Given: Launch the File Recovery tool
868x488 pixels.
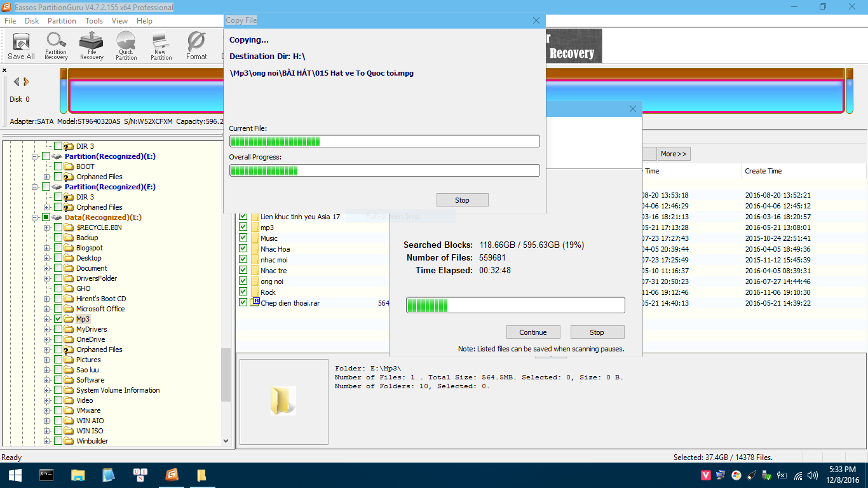Looking at the screenshot, I should (92, 46).
